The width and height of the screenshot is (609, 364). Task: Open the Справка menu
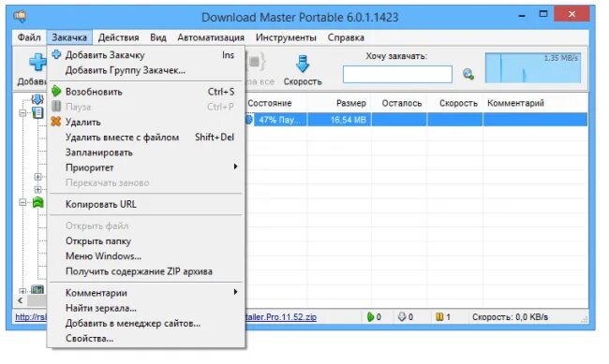[x=346, y=37]
